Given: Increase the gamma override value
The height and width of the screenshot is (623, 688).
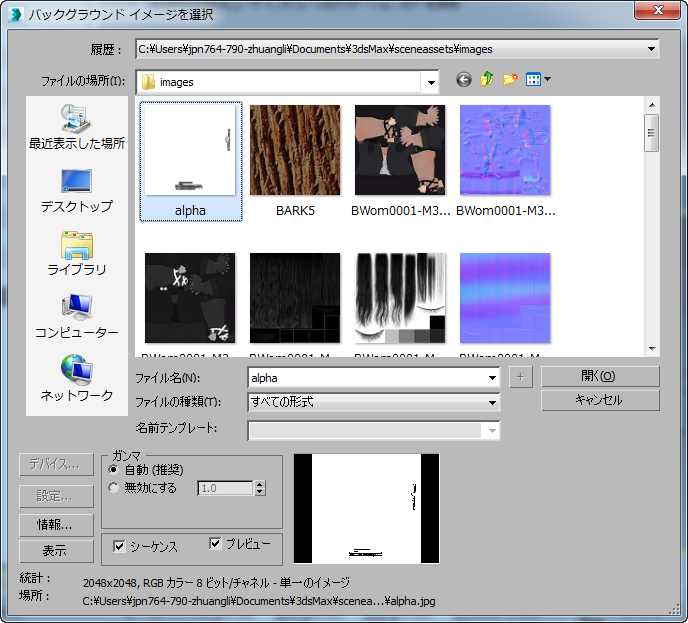Looking at the screenshot, I should [x=260, y=484].
